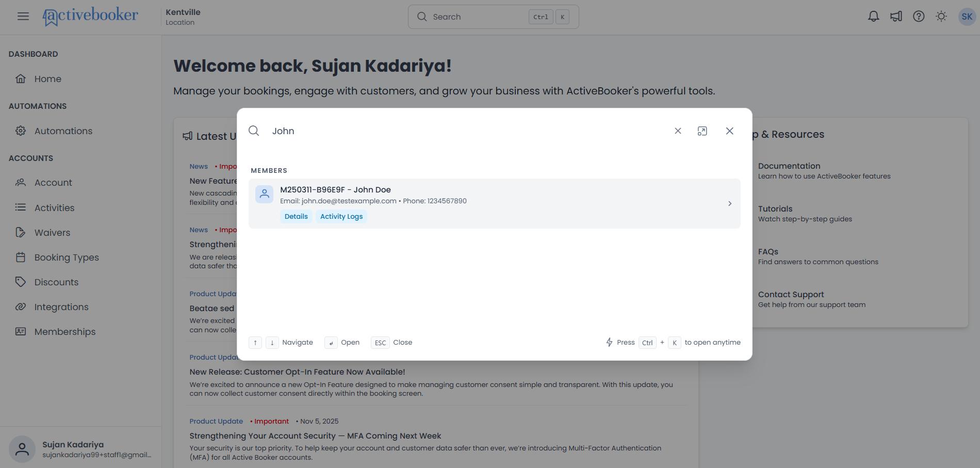Open the announcements megaphone icon
The height and width of the screenshot is (468, 980).
(896, 17)
